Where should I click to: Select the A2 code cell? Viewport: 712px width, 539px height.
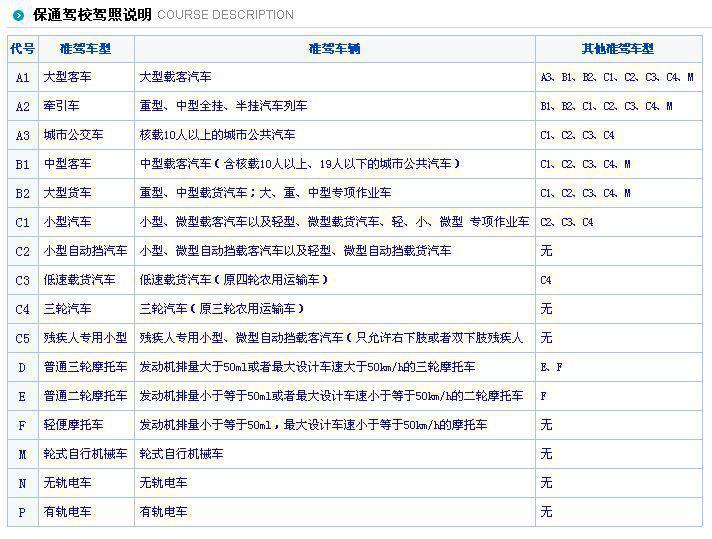23,107
